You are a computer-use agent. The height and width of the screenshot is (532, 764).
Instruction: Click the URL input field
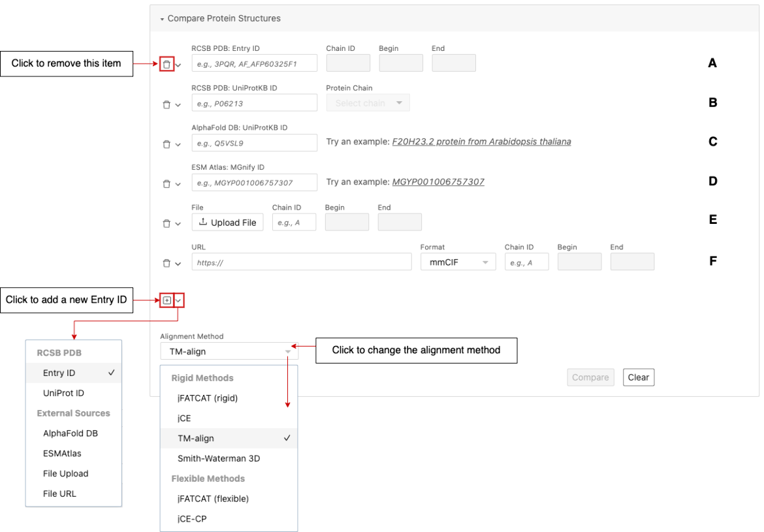[300, 261]
